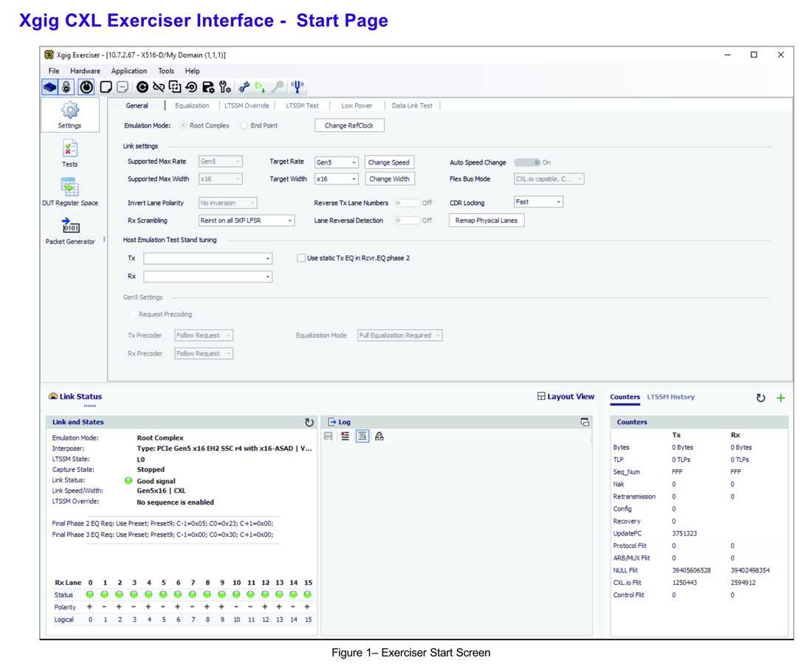812x672 pixels.
Task: Click the save settings disk-with-gear icon
Action: click(208, 87)
